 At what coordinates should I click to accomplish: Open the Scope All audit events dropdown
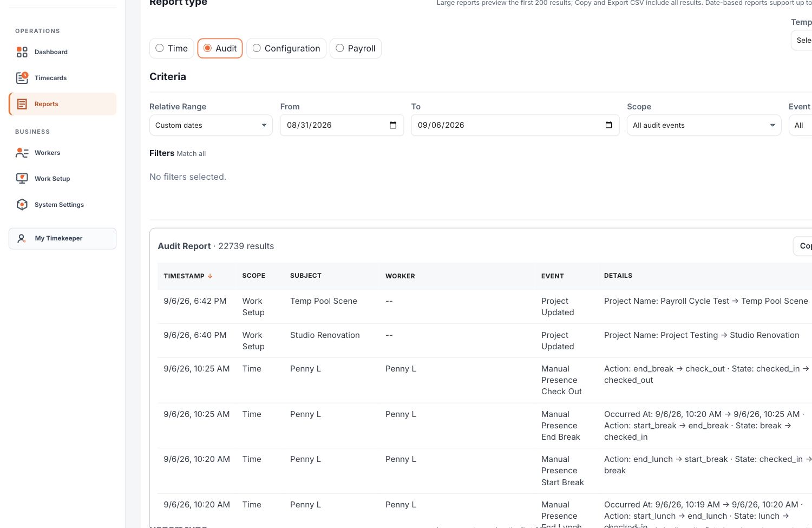704,125
